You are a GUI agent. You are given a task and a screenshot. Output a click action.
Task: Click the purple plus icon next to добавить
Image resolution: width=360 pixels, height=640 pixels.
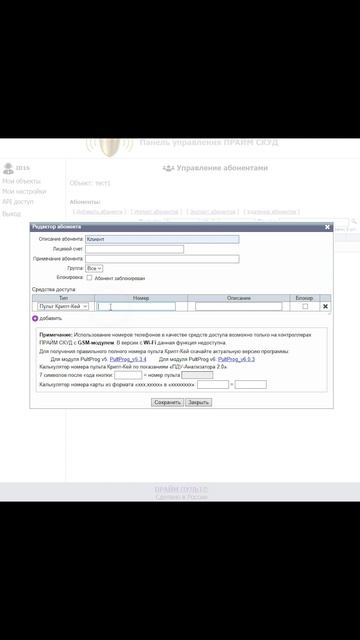[35, 318]
